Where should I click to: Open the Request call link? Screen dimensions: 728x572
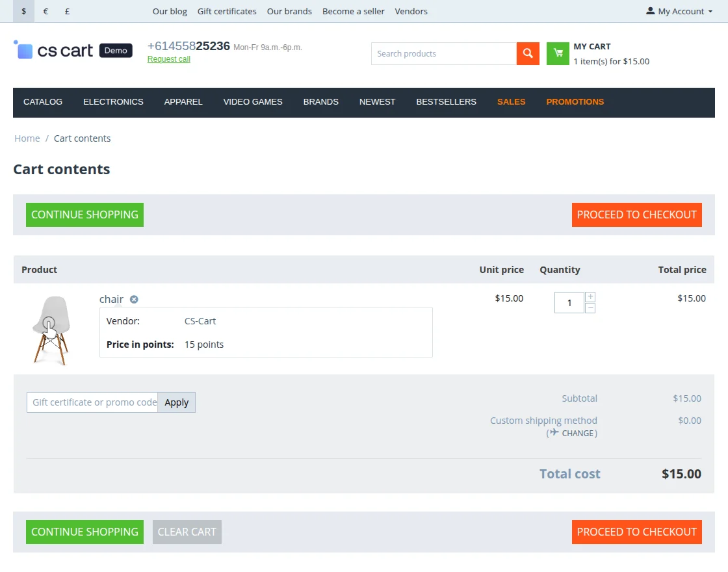tap(168, 58)
